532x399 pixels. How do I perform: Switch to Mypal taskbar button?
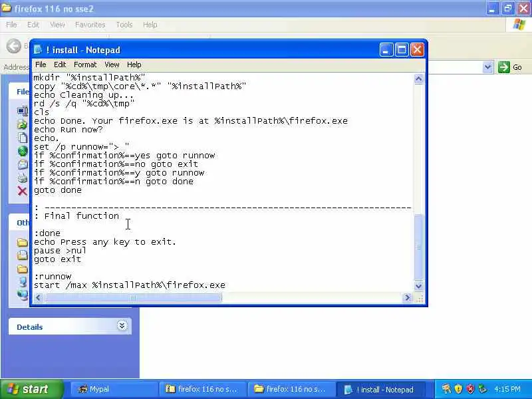pyautogui.click(x=113, y=389)
